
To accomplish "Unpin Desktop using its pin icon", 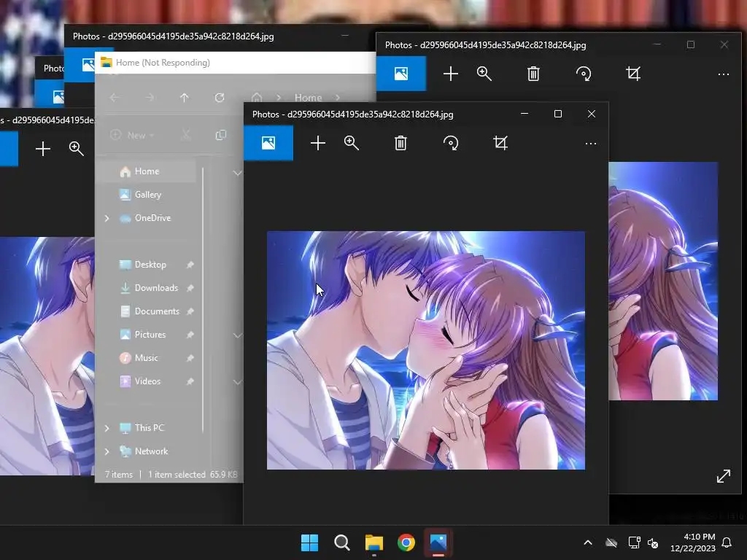I will click(x=190, y=265).
